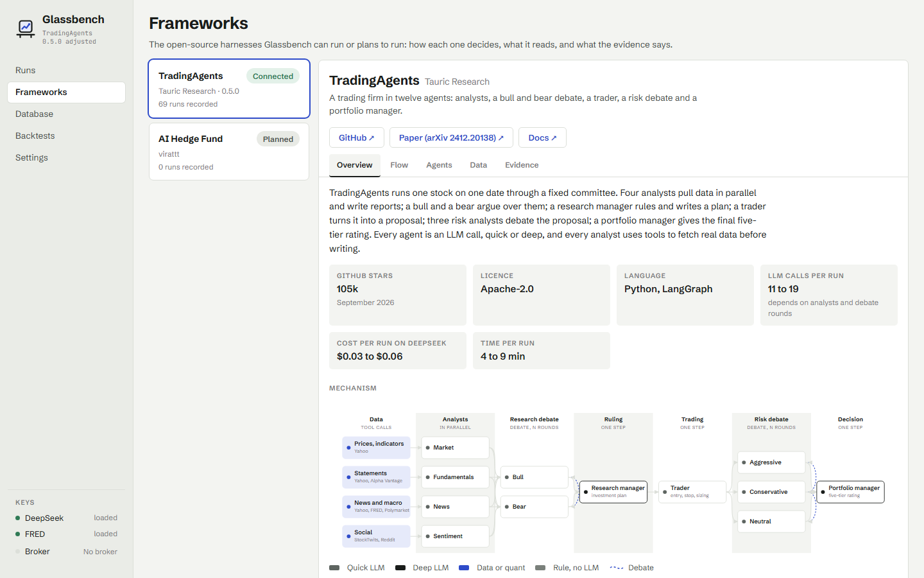The height and width of the screenshot is (578, 924).
Task: Click the GitHub Stars 105k stat card
Action: (398, 295)
